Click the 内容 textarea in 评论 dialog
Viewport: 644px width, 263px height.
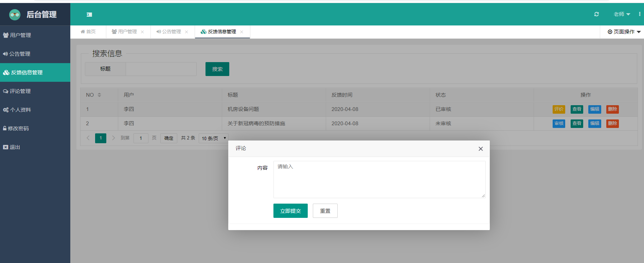pos(379,180)
